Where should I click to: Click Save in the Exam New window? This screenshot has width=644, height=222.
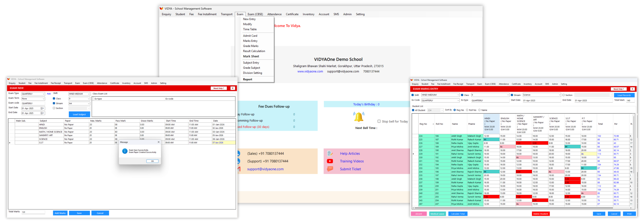coord(79,213)
